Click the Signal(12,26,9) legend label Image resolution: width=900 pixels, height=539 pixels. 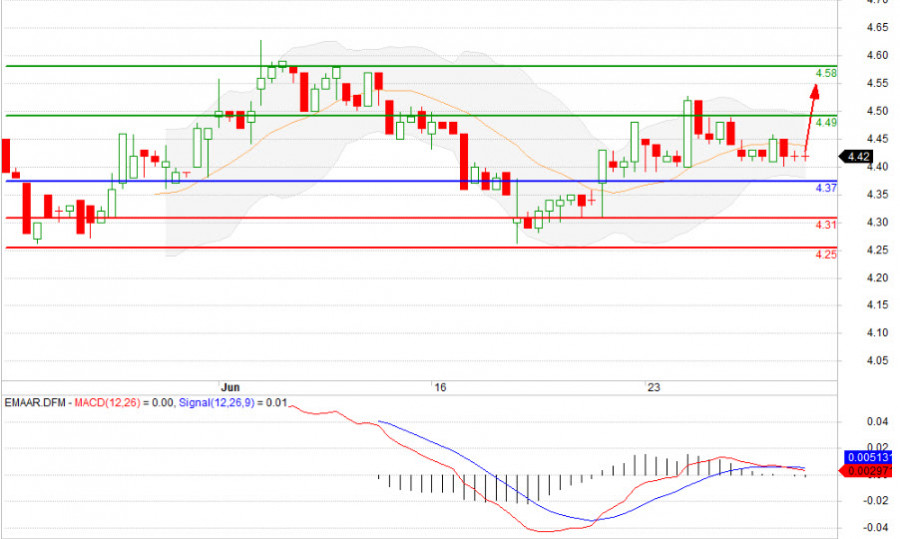coord(216,403)
